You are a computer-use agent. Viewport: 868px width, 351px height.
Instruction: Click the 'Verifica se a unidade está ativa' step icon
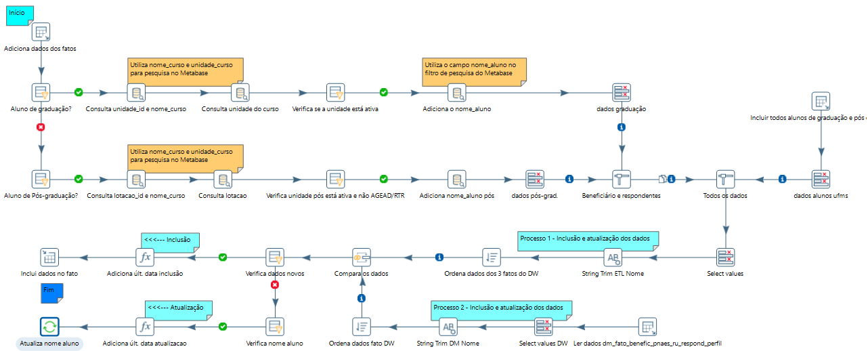click(x=336, y=93)
